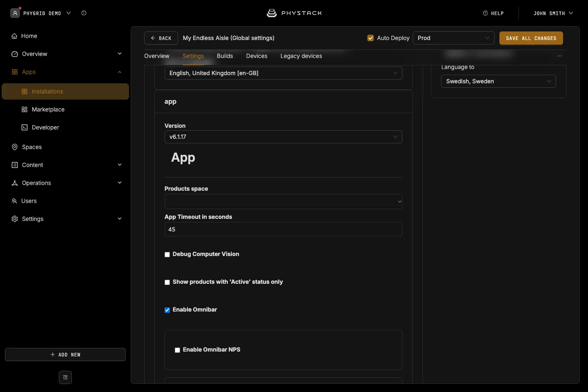
Task: Open the Version v6.1.17 dropdown
Action: click(283, 137)
